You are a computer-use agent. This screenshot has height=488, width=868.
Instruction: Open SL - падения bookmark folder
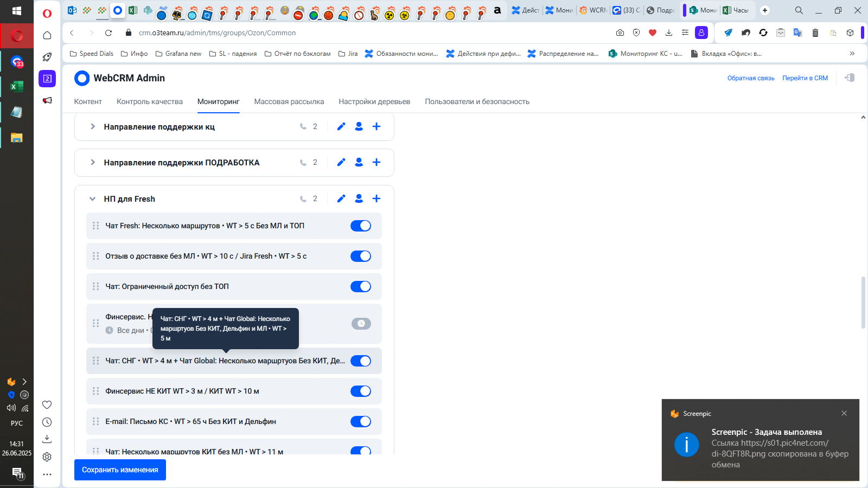[233, 53]
